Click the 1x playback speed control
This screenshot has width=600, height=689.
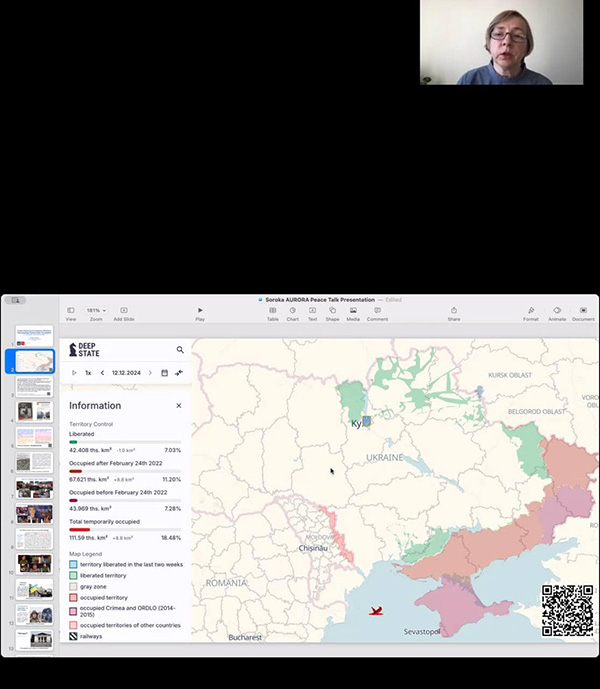pyautogui.click(x=88, y=373)
